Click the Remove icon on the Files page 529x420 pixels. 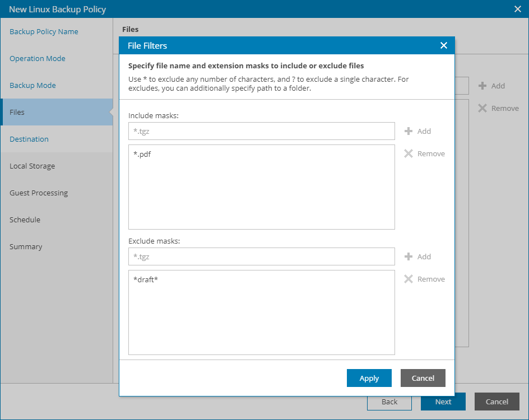pyautogui.click(x=498, y=108)
